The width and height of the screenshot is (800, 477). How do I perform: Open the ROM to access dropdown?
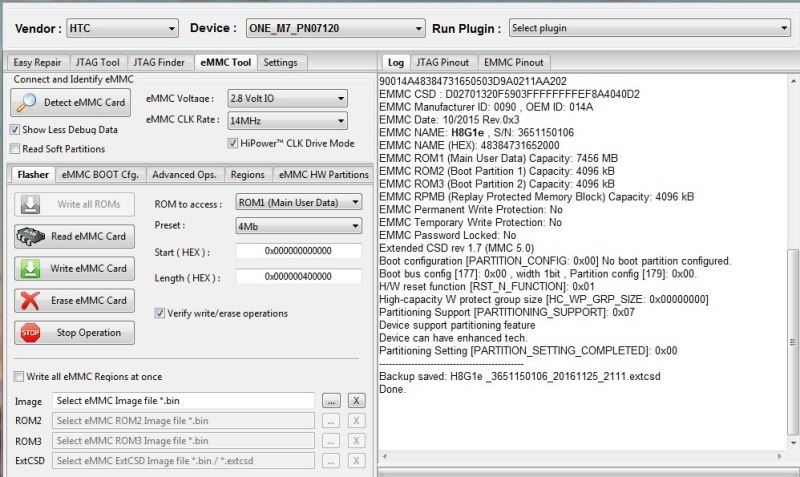[299, 203]
